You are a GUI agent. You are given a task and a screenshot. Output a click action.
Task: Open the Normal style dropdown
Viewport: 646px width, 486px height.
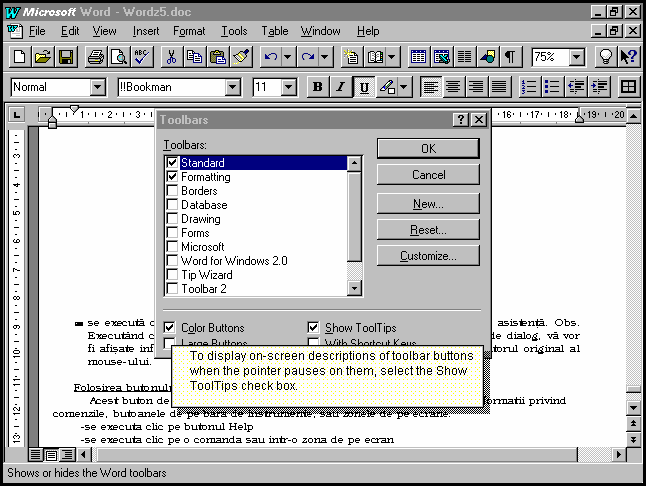point(98,87)
